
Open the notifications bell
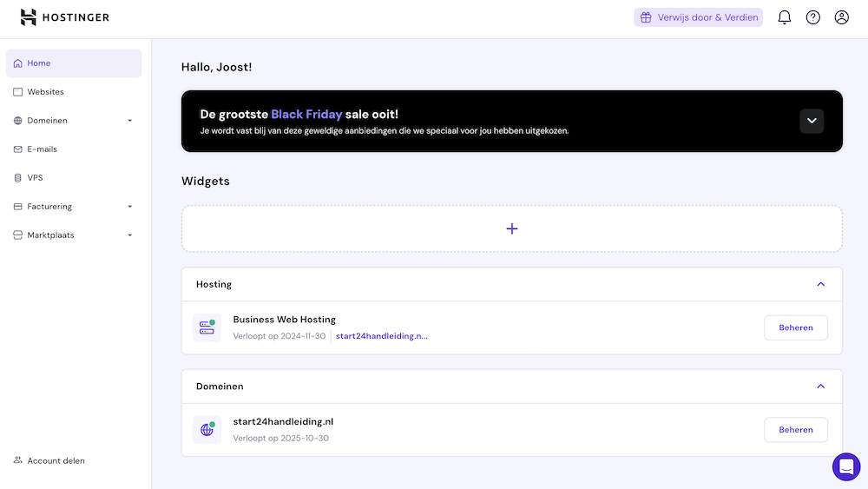pos(784,17)
